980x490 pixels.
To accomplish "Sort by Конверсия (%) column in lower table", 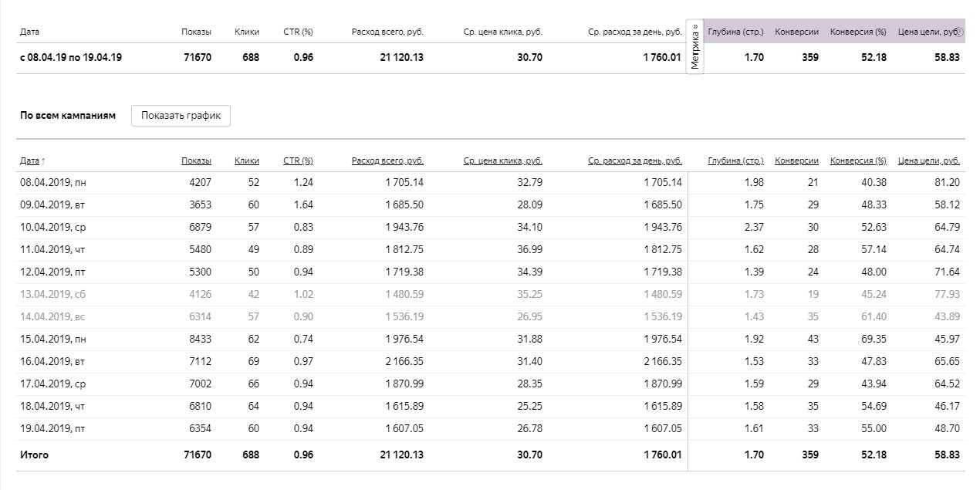I will 858,161.
